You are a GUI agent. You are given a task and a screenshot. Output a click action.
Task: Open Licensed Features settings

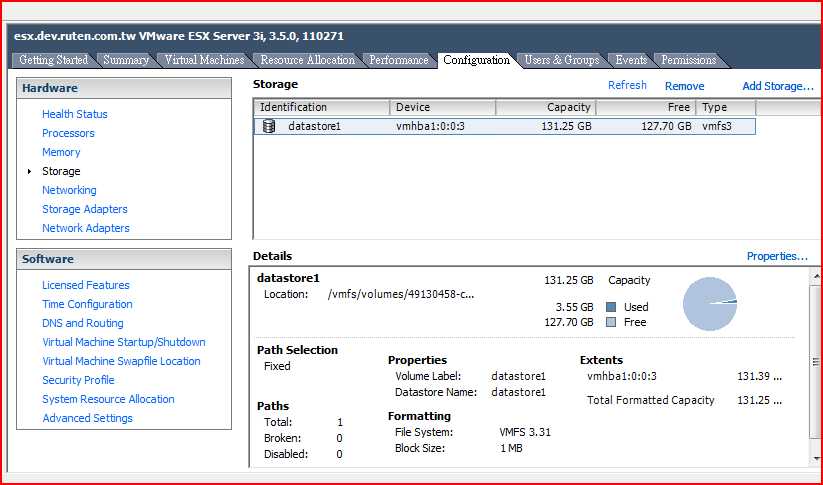86,285
